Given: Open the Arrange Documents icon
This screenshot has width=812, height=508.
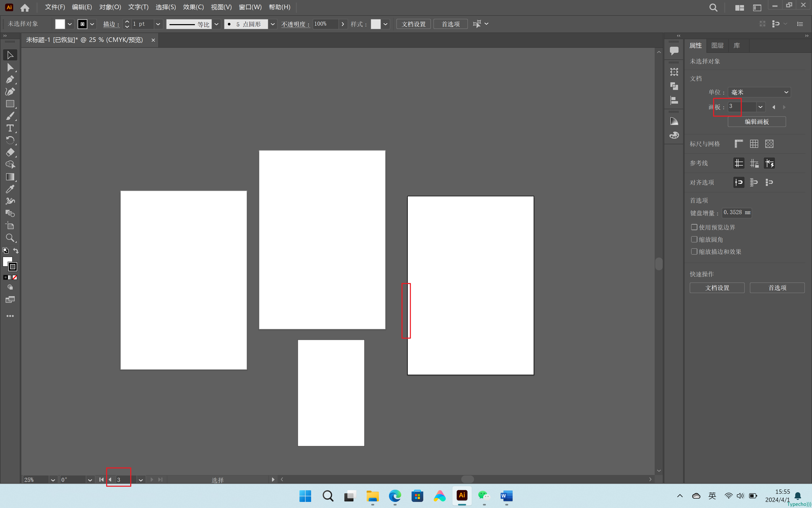Looking at the screenshot, I should coord(739,7).
